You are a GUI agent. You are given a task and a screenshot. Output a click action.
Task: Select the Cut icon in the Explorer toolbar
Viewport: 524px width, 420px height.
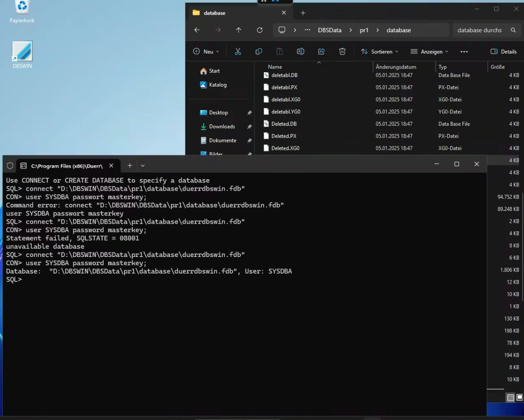[x=238, y=51]
